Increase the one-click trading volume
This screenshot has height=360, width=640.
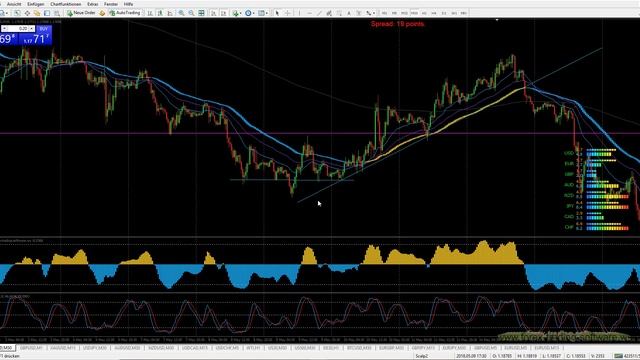click(x=32, y=29)
